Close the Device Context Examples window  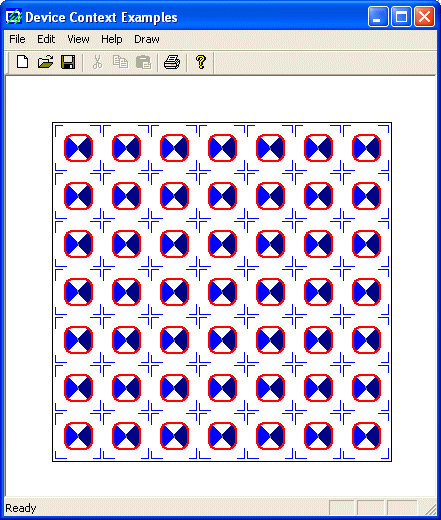(x=424, y=16)
